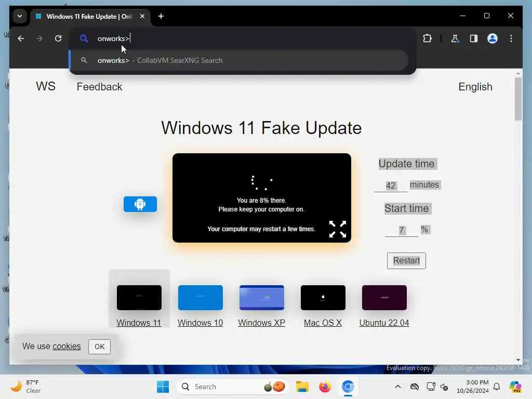Click the forward navigation arrow
The height and width of the screenshot is (399, 532).
39,38
